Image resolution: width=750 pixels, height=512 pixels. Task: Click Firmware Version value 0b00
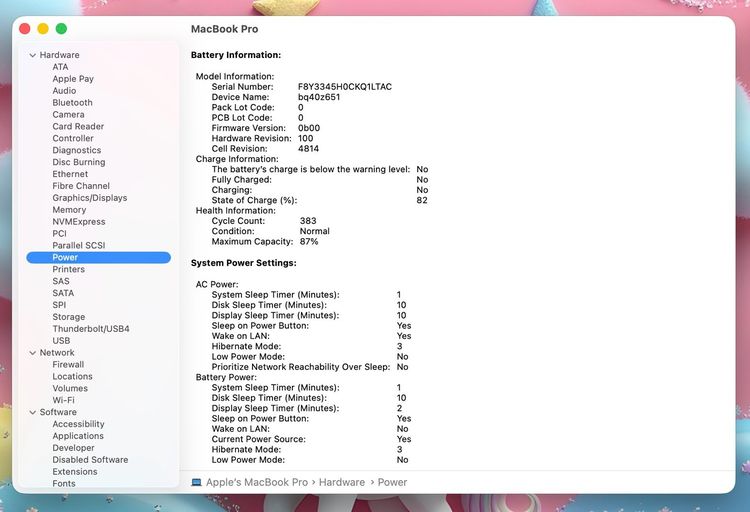click(x=309, y=128)
